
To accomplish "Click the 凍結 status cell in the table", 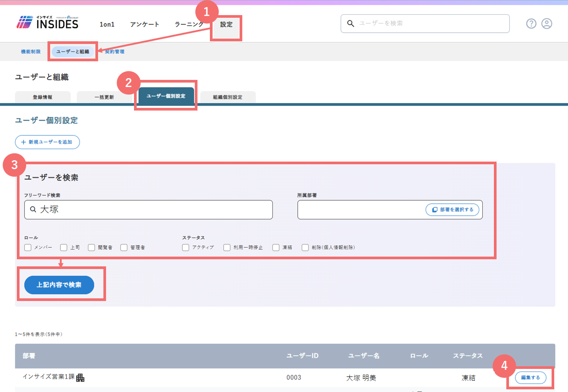I will 468,378.
